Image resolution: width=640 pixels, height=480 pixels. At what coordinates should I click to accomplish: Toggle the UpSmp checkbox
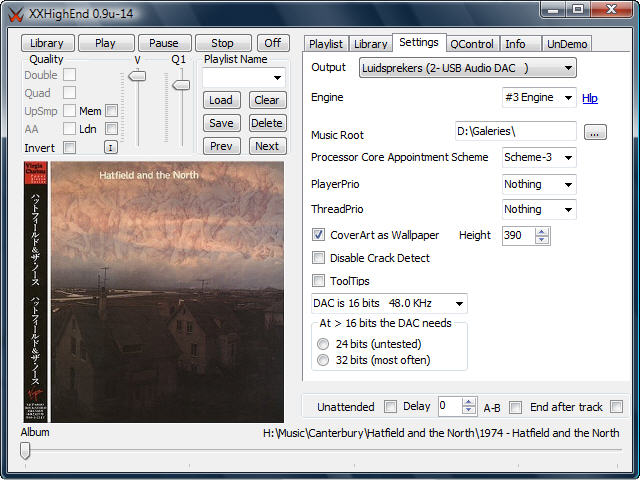pos(69,110)
